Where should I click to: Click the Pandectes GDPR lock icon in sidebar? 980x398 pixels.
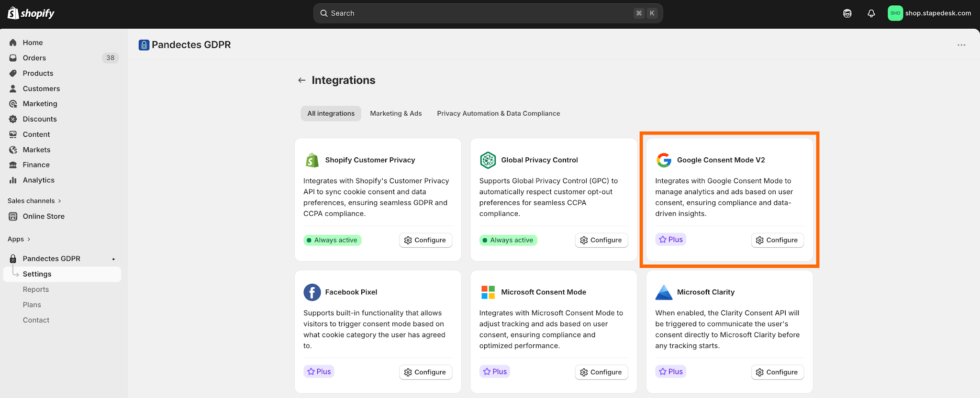tap(13, 259)
